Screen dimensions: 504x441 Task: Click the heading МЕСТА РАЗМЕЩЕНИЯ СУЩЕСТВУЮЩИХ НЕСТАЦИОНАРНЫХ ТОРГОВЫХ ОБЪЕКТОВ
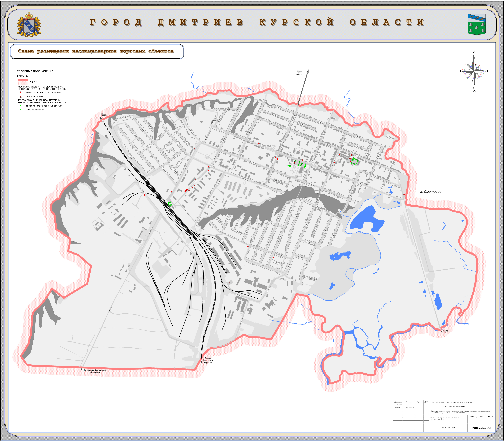pyautogui.click(x=42, y=88)
